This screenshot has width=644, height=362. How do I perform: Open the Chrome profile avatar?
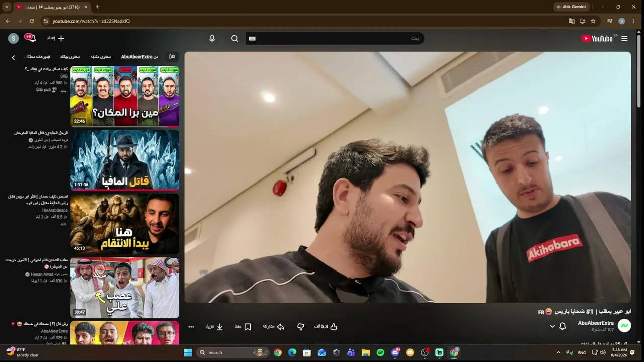point(622,21)
